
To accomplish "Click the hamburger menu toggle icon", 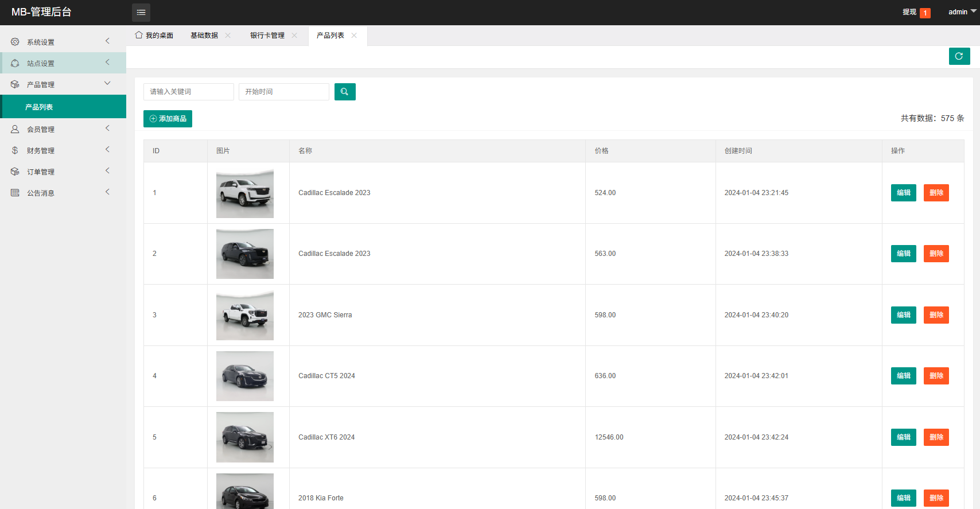I will [141, 12].
